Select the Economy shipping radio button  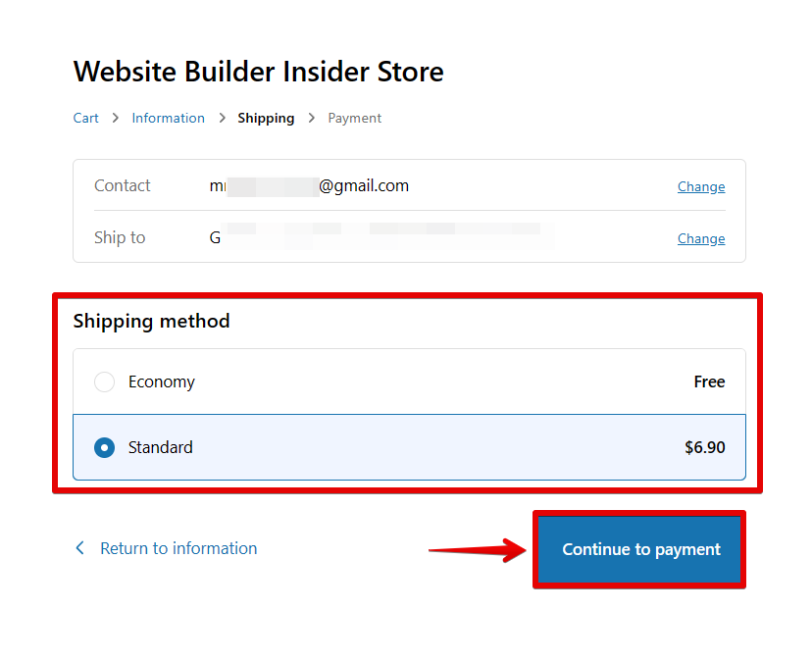click(104, 382)
